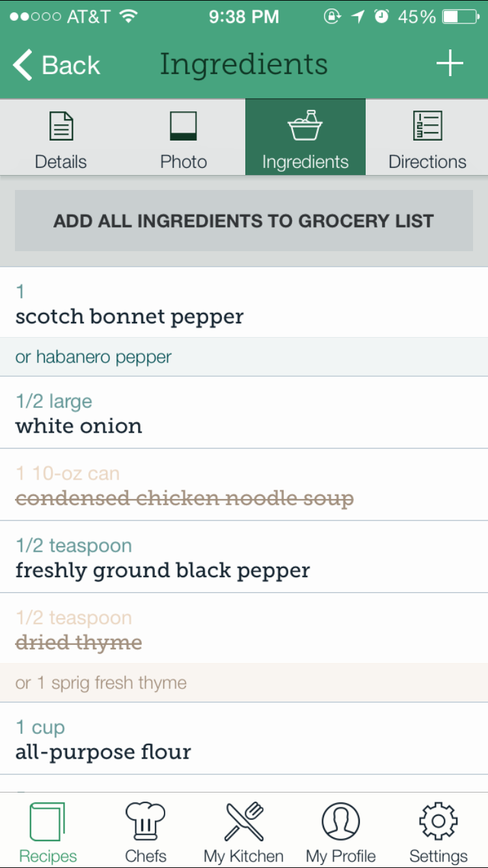The height and width of the screenshot is (868, 488).
Task: Open My Kitchen fork and knife icon
Action: (243, 822)
